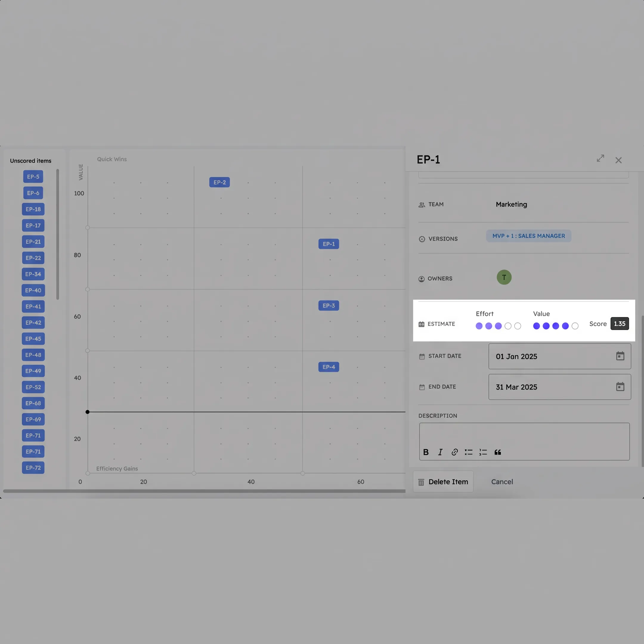Add a numbered list in description
The width and height of the screenshot is (644, 644).
coord(483,452)
